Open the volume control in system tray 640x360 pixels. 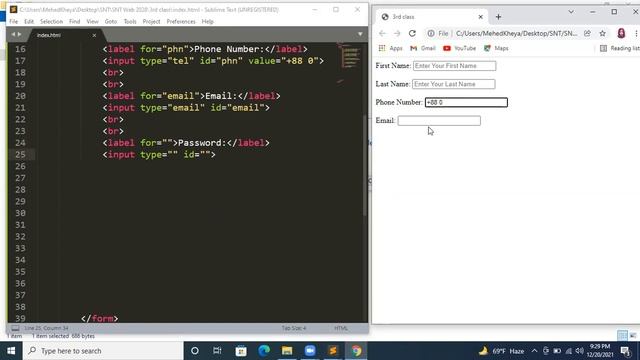pos(580,351)
